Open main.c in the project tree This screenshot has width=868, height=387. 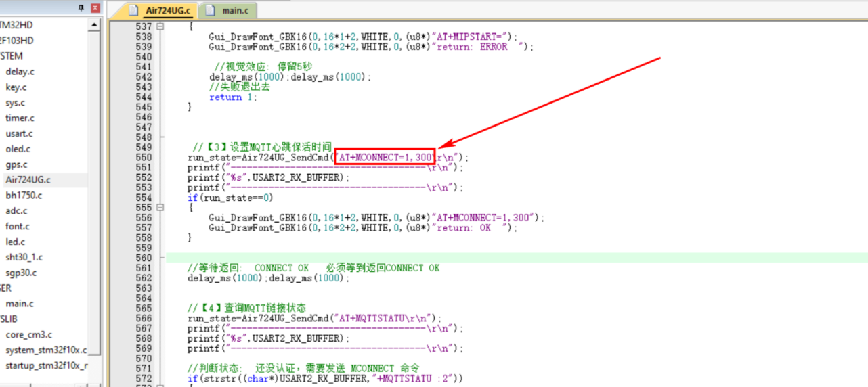pyautogui.click(x=20, y=304)
